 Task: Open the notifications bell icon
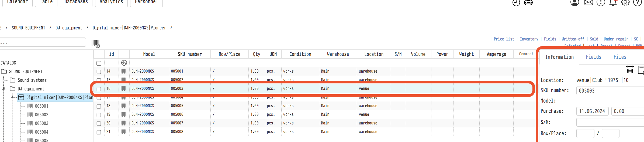[x=613, y=3]
